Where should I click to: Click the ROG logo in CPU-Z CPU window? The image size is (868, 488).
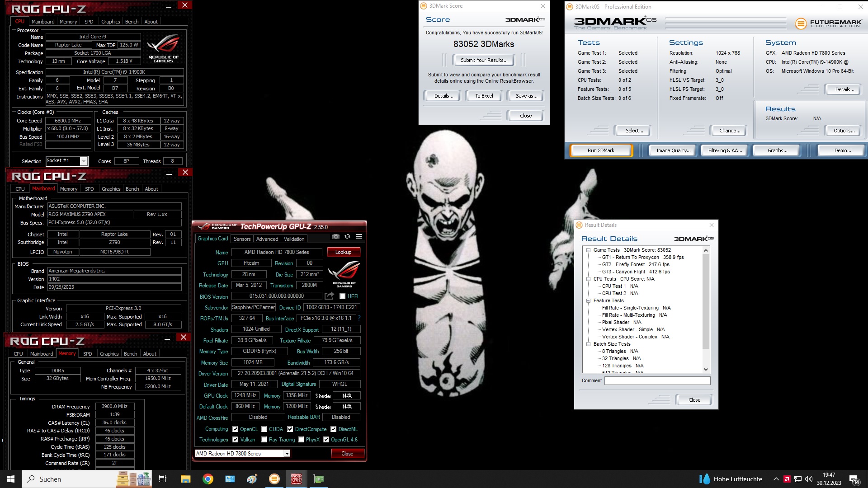(163, 49)
